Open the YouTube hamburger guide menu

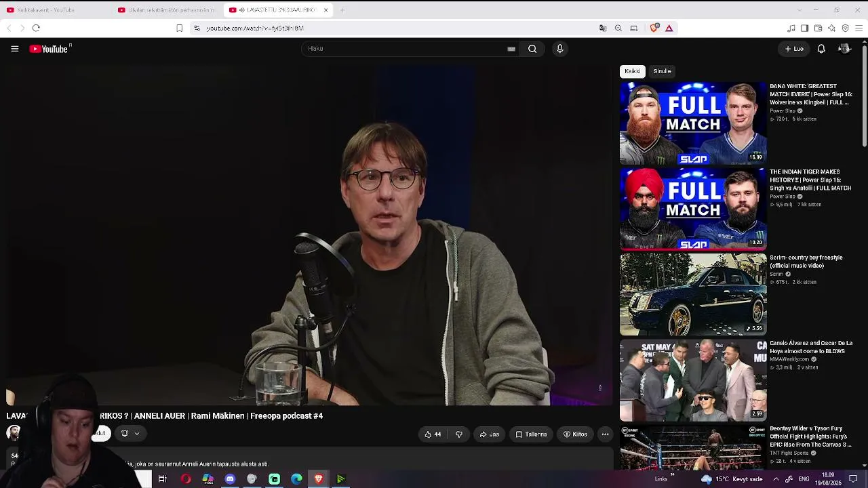coord(14,49)
